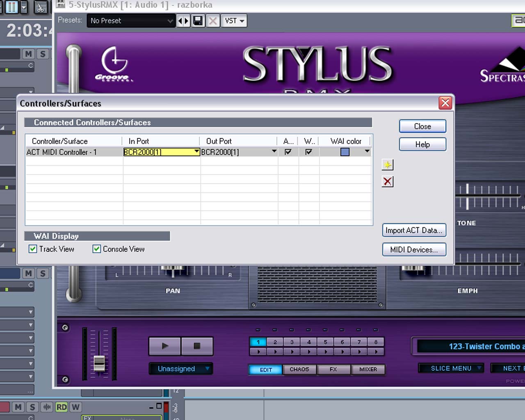Solo the track that has RD and W buttons
Screen dimensions: 525x420
[x=32, y=407]
